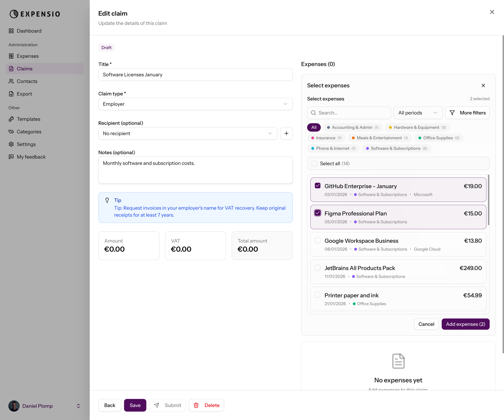This screenshot has height=420, width=504.
Task: Click the expense list scrollbar
Action: coord(488,200)
